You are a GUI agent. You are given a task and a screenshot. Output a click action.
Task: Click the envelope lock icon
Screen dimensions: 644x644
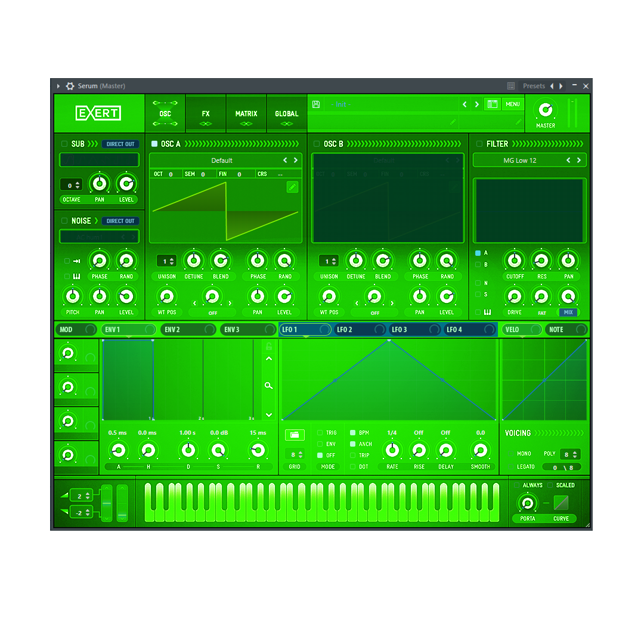[x=268, y=346]
